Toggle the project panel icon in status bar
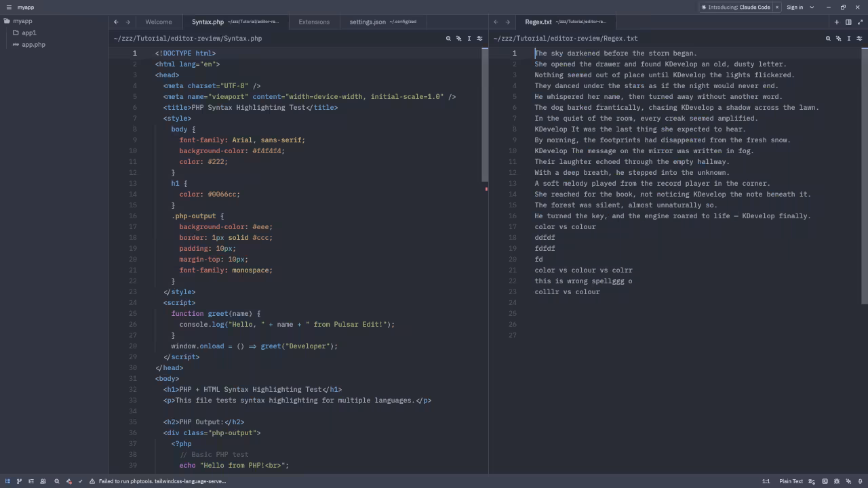This screenshot has width=868, height=488. click(x=7, y=481)
